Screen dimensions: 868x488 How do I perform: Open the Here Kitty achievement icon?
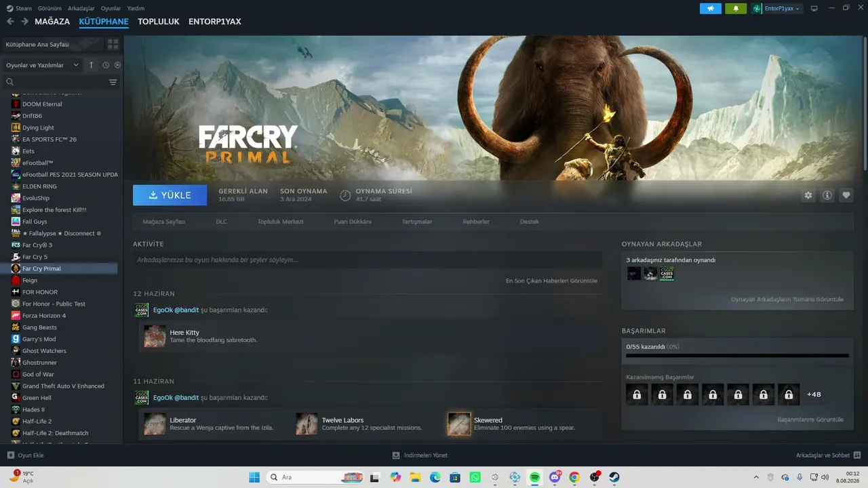click(x=155, y=336)
